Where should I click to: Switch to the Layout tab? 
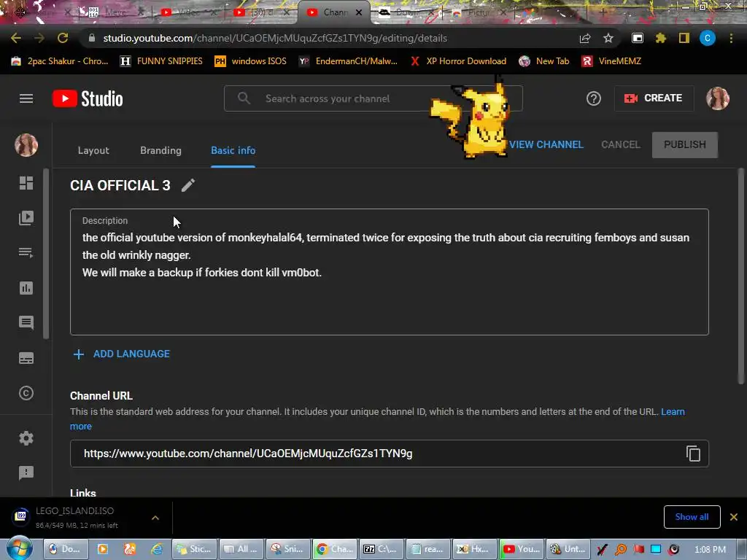tap(93, 150)
